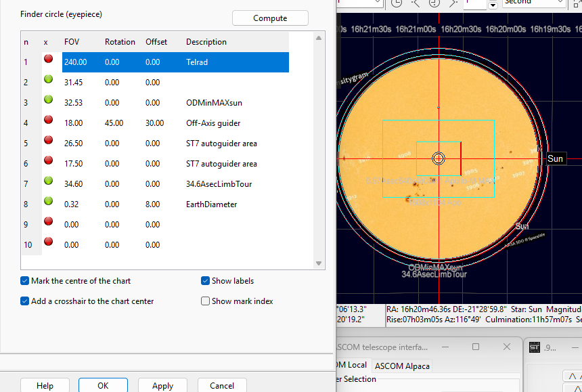582x392 pixels.
Task: Select the Off-Axis guider description
Action: [213, 123]
